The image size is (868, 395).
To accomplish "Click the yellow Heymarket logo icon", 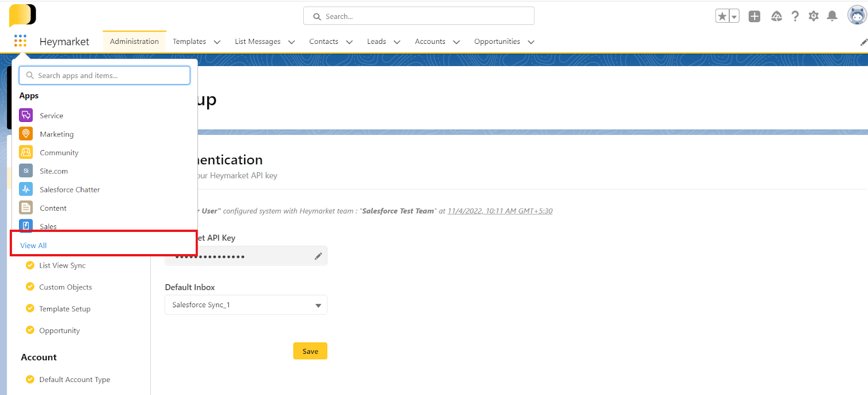I will point(23,15).
